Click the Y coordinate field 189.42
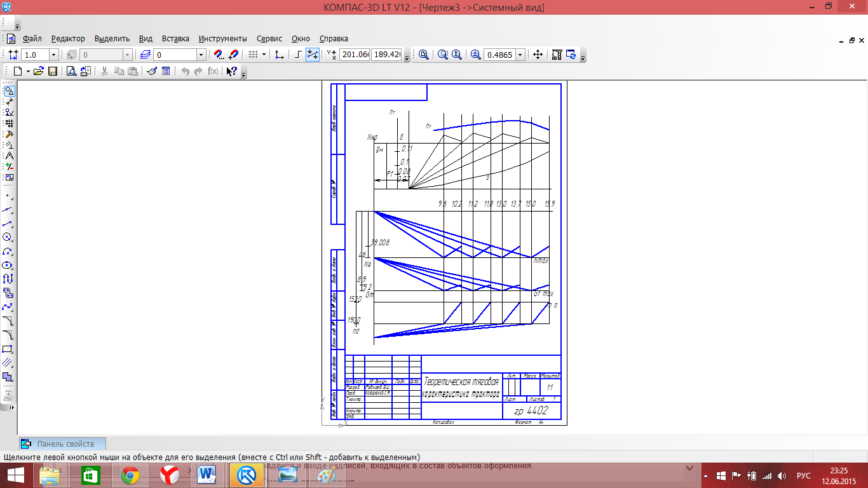The image size is (868, 488). tap(386, 55)
